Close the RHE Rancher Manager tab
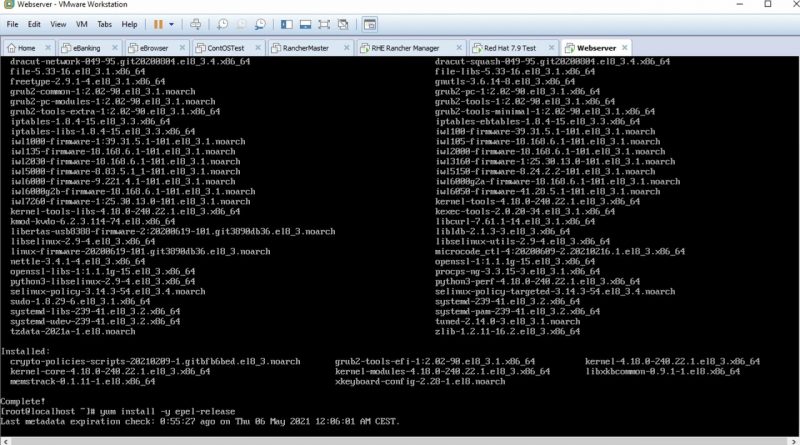Screen dimensions: 800x445 (459, 47)
